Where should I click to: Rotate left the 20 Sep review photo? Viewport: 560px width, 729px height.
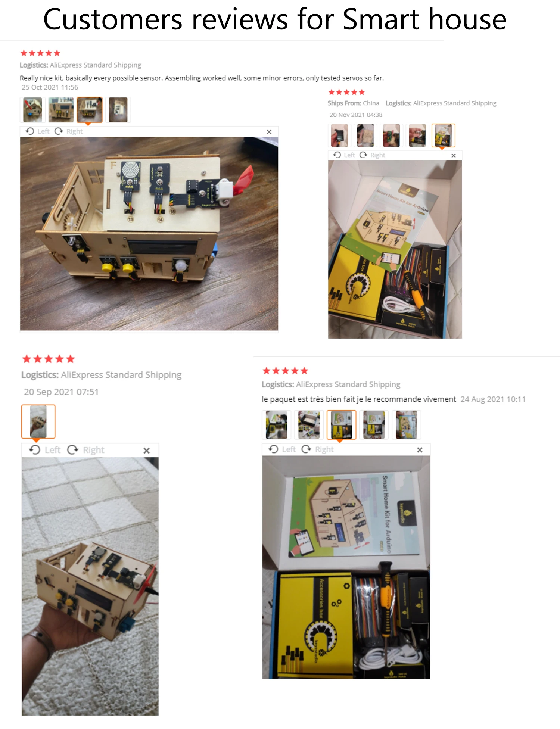44,450
